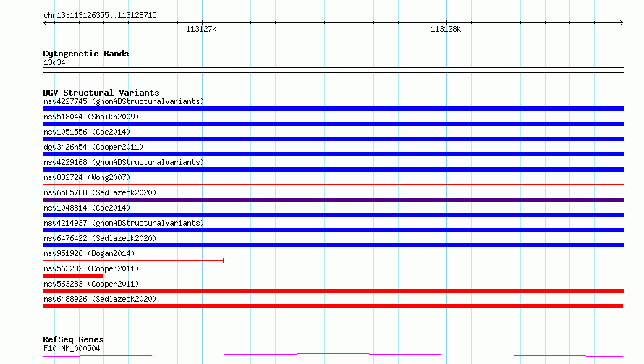Viewport: 644px width, 364px height.
Task: Select the blue bar under nsv518044
Action: tap(333, 124)
